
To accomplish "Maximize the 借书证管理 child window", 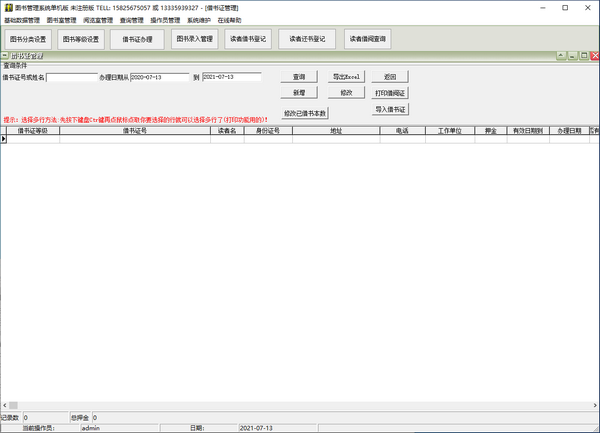I will tap(584, 56).
